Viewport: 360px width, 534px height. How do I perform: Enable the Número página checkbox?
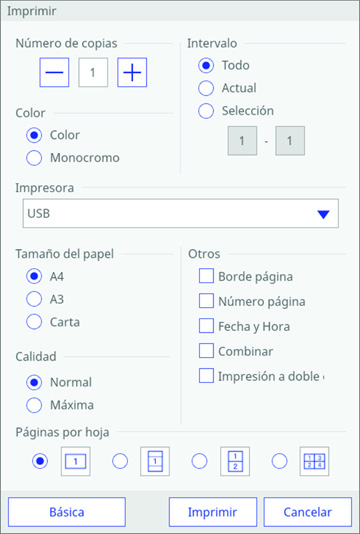pyautogui.click(x=206, y=301)
